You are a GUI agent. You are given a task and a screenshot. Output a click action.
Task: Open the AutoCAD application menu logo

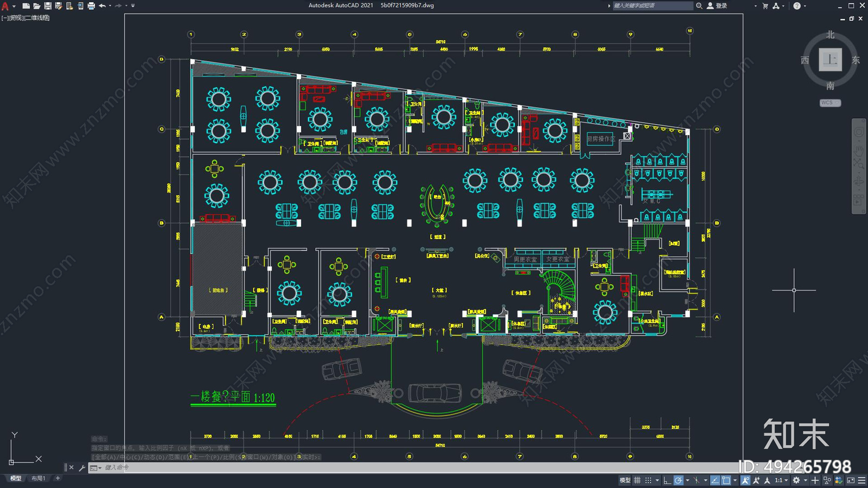(x=4, y=6)
